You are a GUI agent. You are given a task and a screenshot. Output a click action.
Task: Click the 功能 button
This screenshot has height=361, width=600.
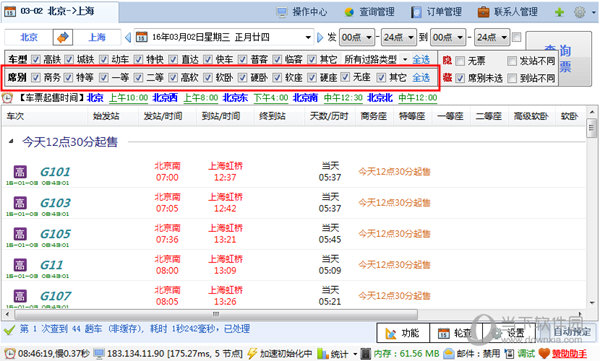tap(403, 333)
